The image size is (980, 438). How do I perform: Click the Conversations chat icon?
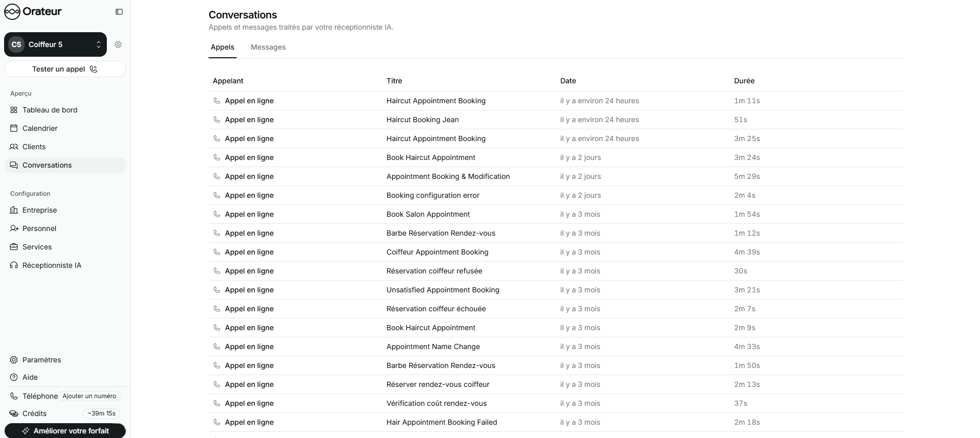pyautogui.click(x=14, y=165)
